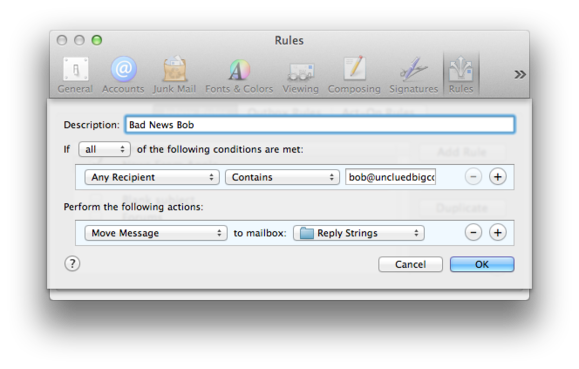
Task: Click the Cancel button
Action: tap(410, 264)
